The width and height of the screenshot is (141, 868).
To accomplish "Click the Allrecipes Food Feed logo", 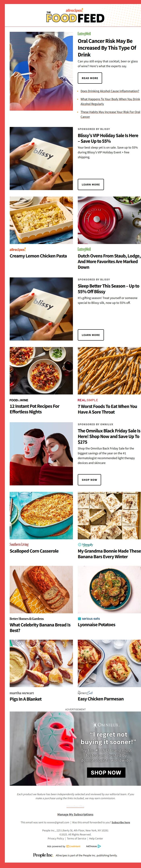I will 75,16.
